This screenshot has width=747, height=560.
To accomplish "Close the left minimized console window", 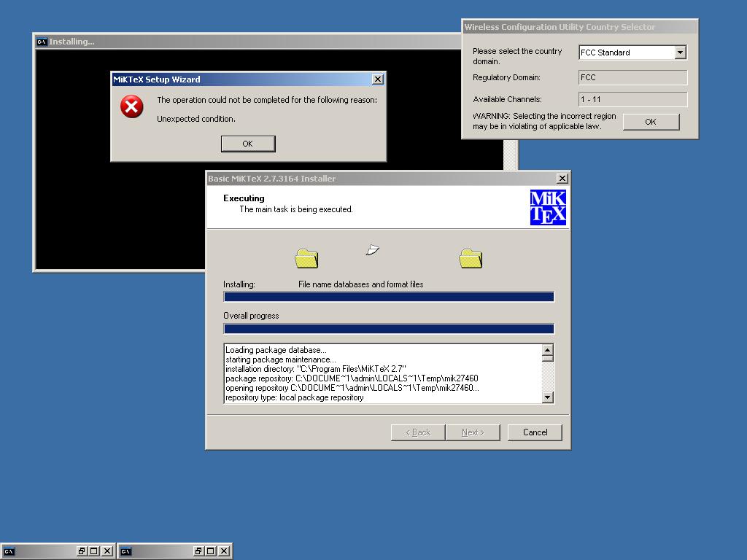I will (107, 551).
